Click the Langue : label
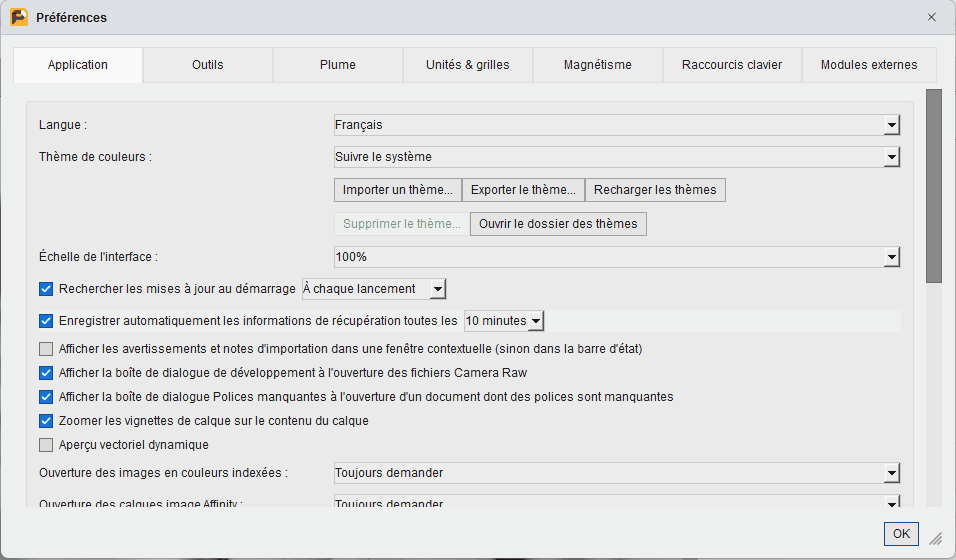The image size is (956, 560). (x=63, y=125)
